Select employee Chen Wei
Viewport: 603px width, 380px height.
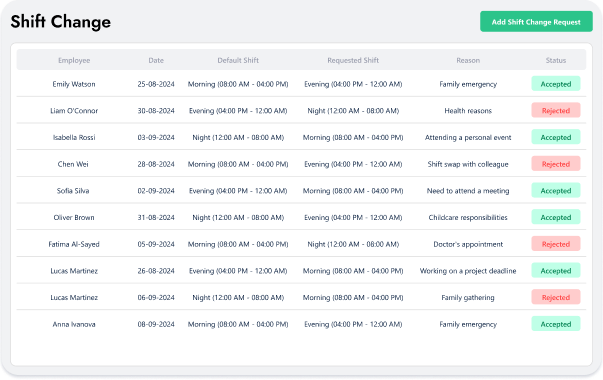[x=73, y=164]
